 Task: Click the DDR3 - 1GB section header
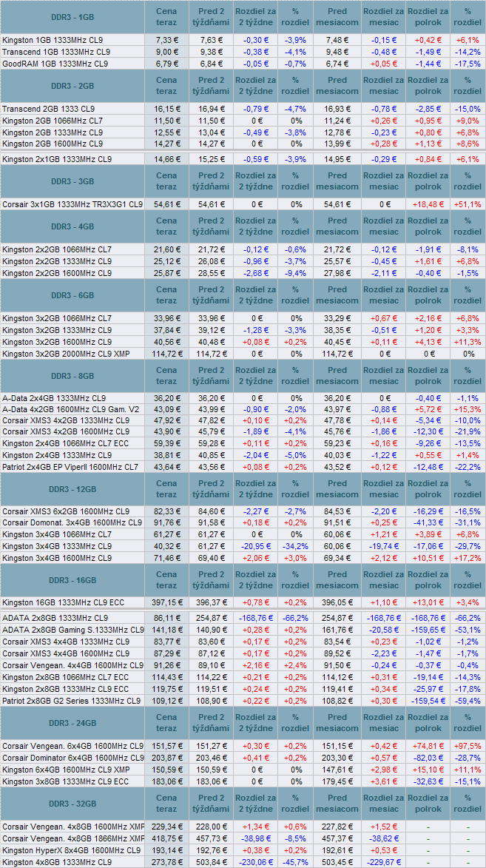point(72,17)
